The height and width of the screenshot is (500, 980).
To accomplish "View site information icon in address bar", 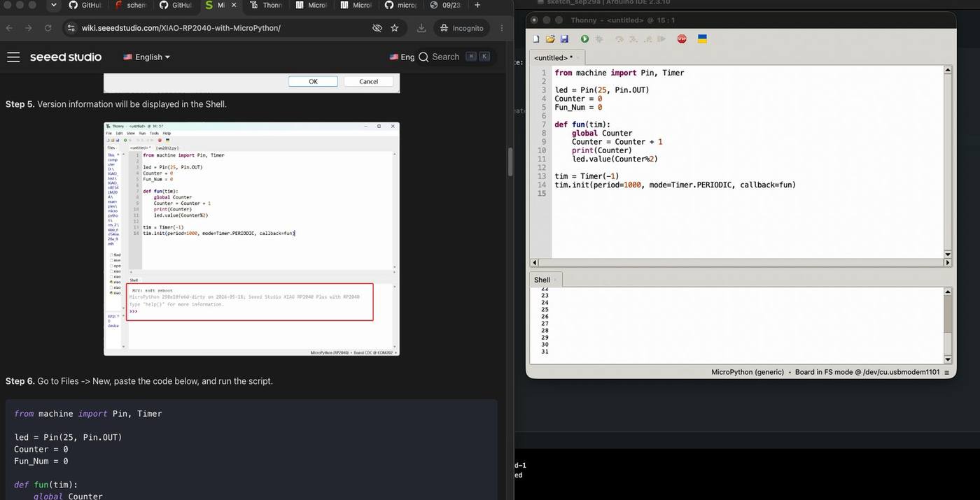I will click(x=71, y=28).
